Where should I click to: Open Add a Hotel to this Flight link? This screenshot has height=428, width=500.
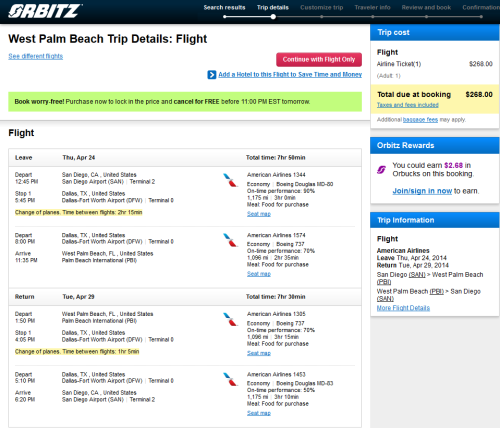click(x=290, y=74)
